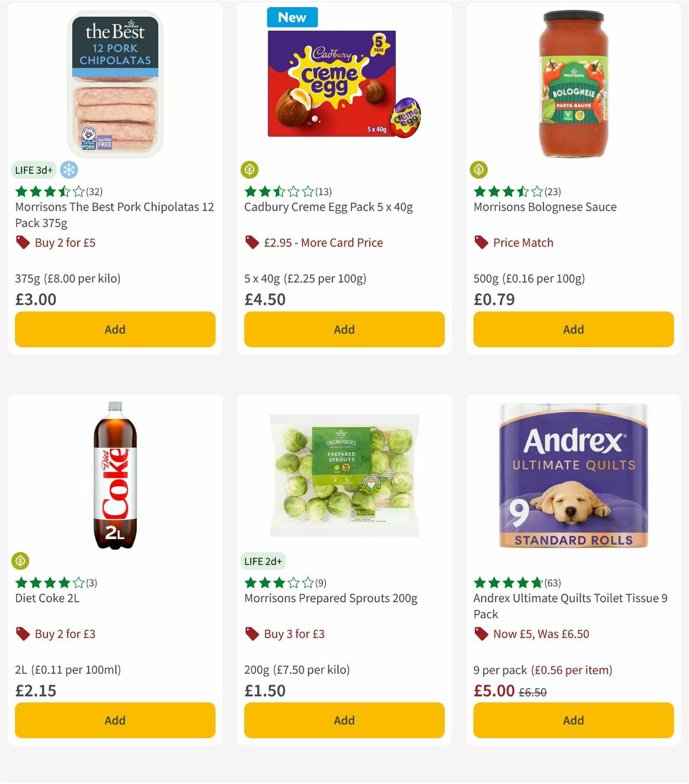Click the LIFE 2d+ badge on sprouts
Viewport: 689px width, 784px height.
click(x=263, y=561)
